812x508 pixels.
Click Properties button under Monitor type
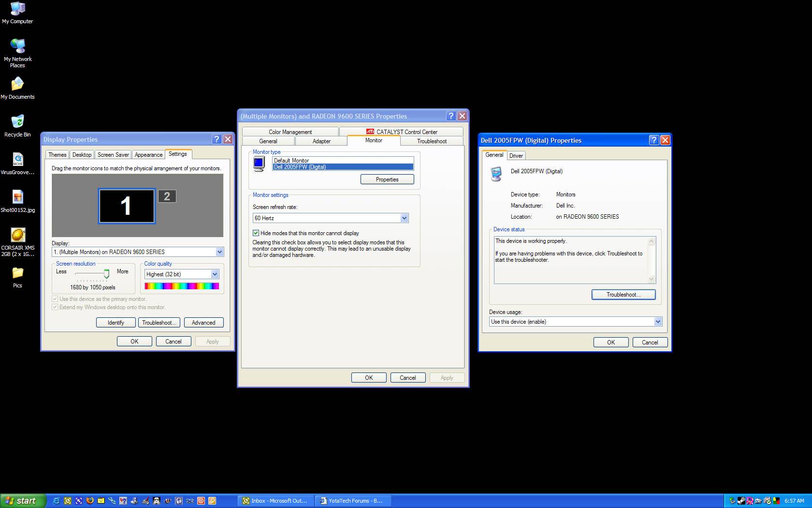click(x=387, y=179)
